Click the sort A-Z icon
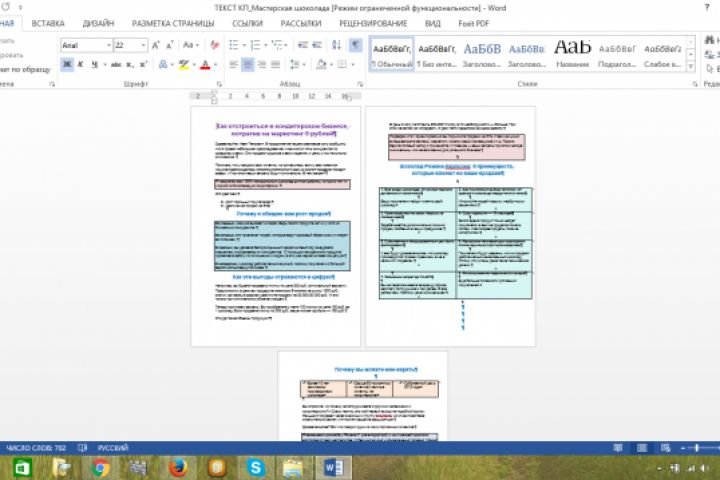Image resolution: width=720 pixels, height=480 pixels. pos(337,45)
